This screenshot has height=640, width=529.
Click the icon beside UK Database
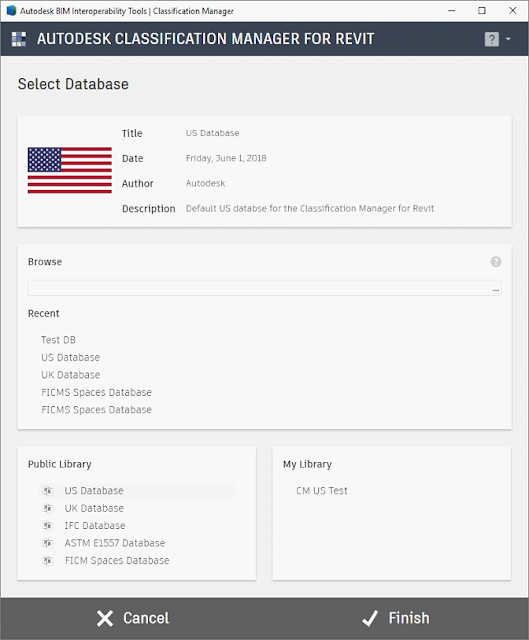[x=48, y=509]
